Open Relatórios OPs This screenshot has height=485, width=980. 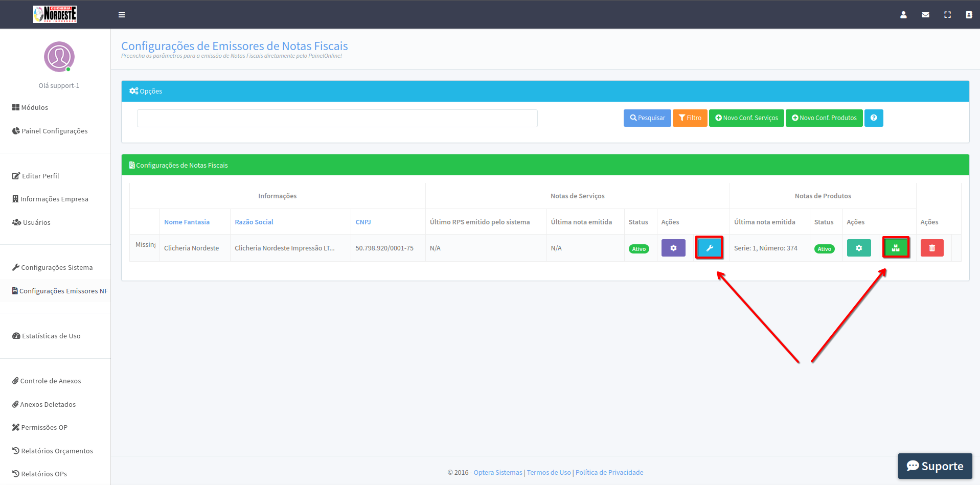(x=39, y=474)
